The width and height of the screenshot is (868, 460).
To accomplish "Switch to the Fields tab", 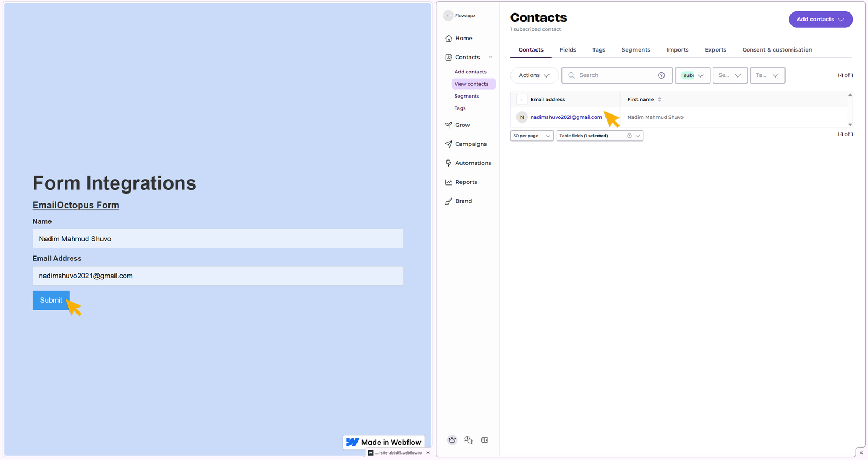I will click(568, 50).
